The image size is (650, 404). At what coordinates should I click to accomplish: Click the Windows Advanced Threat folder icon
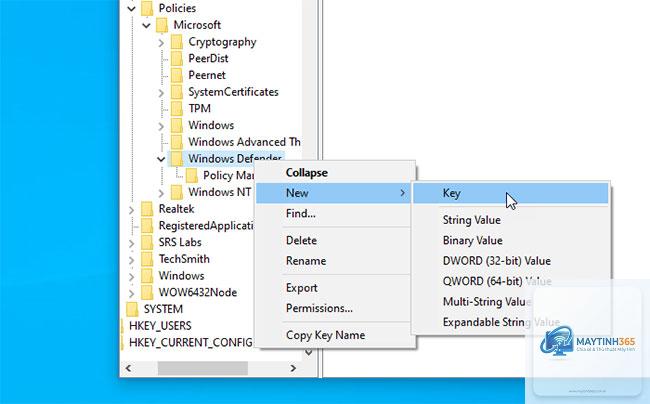[177, 142]
